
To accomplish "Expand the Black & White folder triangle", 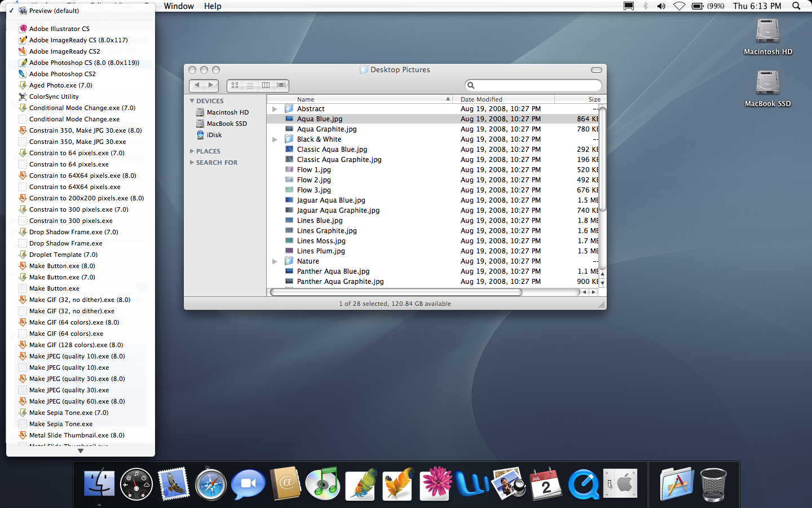I will tap(275, 139).
